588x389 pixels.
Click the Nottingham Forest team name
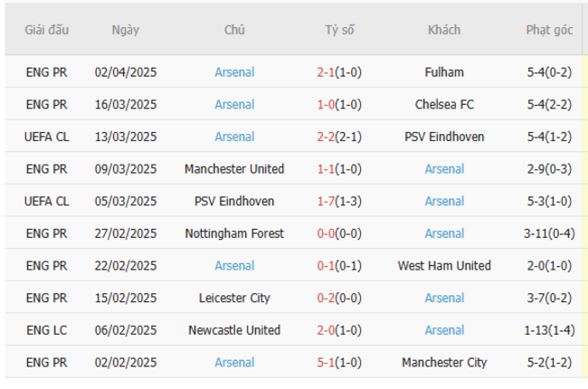tap(234, 233)
